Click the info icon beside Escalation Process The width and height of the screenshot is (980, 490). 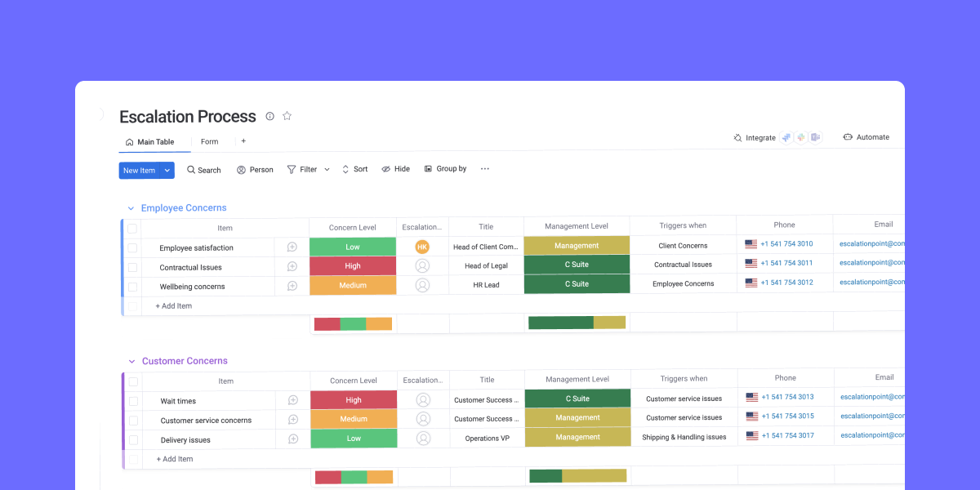click(x=270, y=116)
